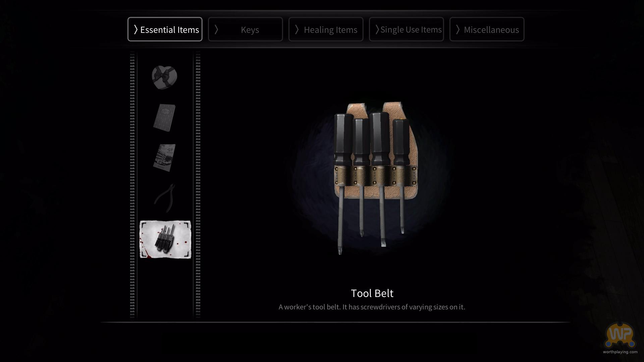Switch to the Keys tab

[x=245, y=29]
